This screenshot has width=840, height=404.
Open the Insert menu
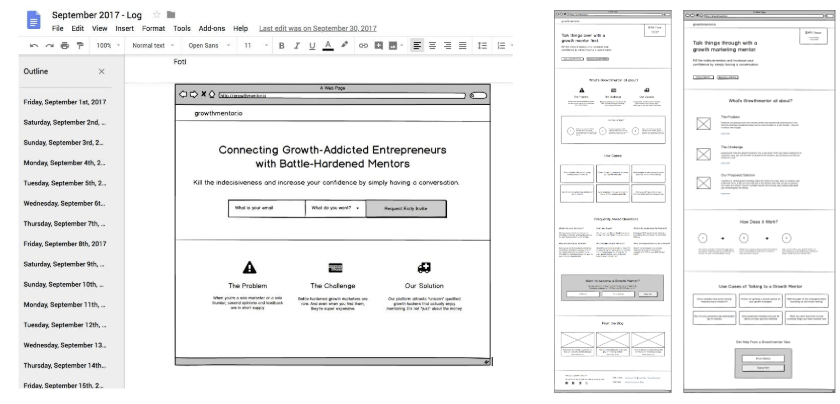pos(124,28)
